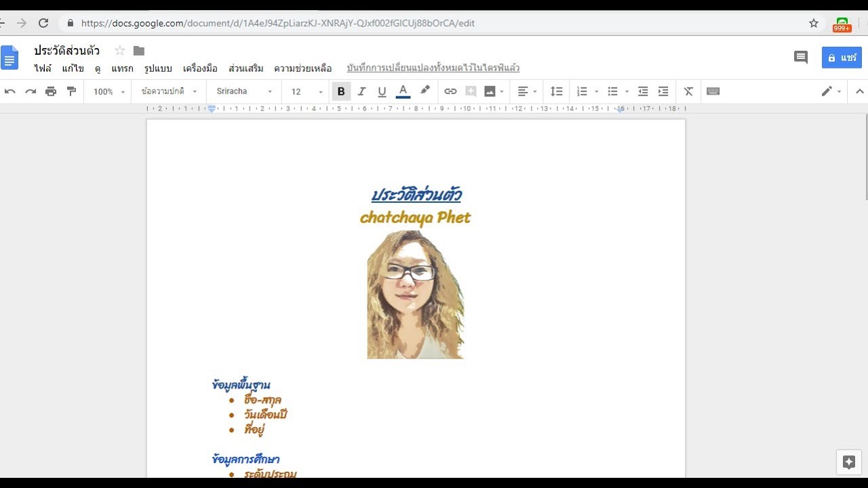Viewport: 868px width, 488px height.
Task: Open the text color picker
Action: click(x=403, y=91)
